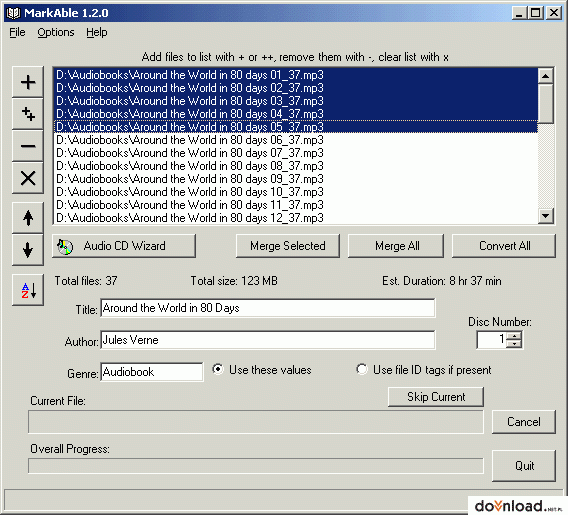Click the double plus add multiple files button
Viewport: 568px width, 515px height.
[28, 114]
